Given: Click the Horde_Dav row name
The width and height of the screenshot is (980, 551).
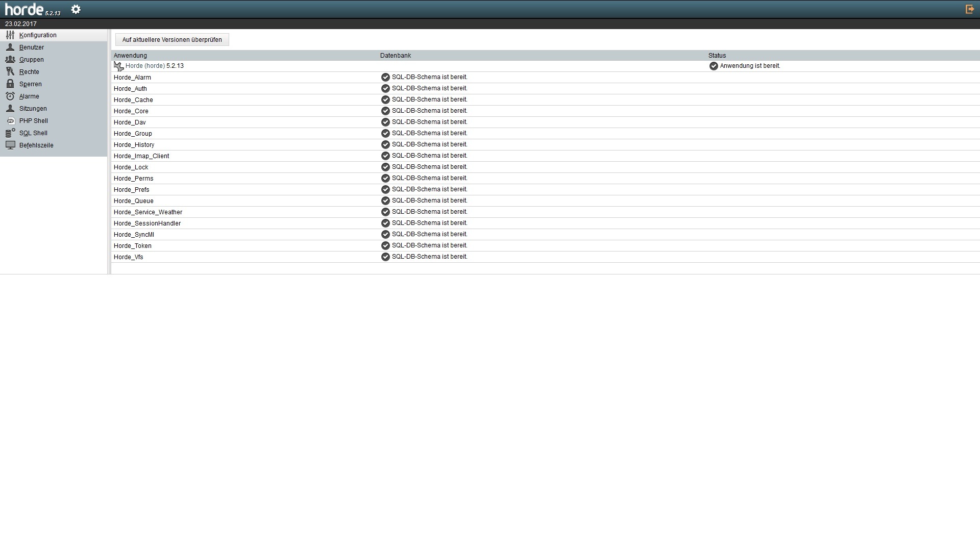Looking at the screenshot, I should pyautogui.click(x=130, y=122).
